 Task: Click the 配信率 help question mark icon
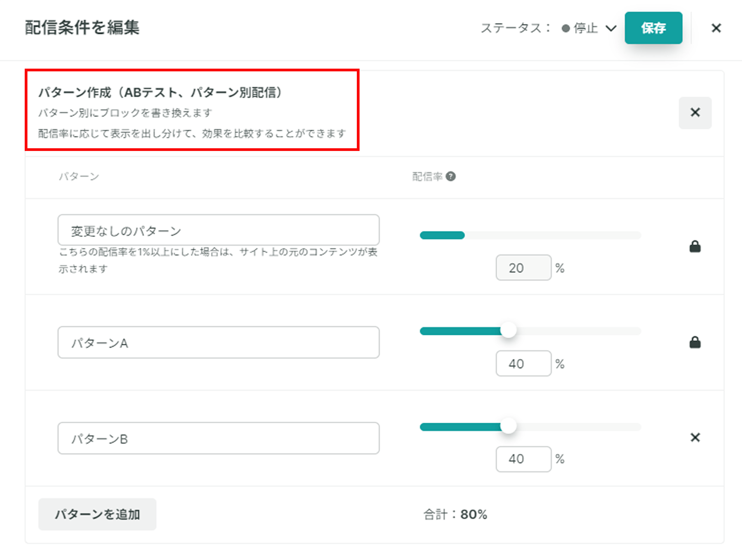click(x=451, y=177)
